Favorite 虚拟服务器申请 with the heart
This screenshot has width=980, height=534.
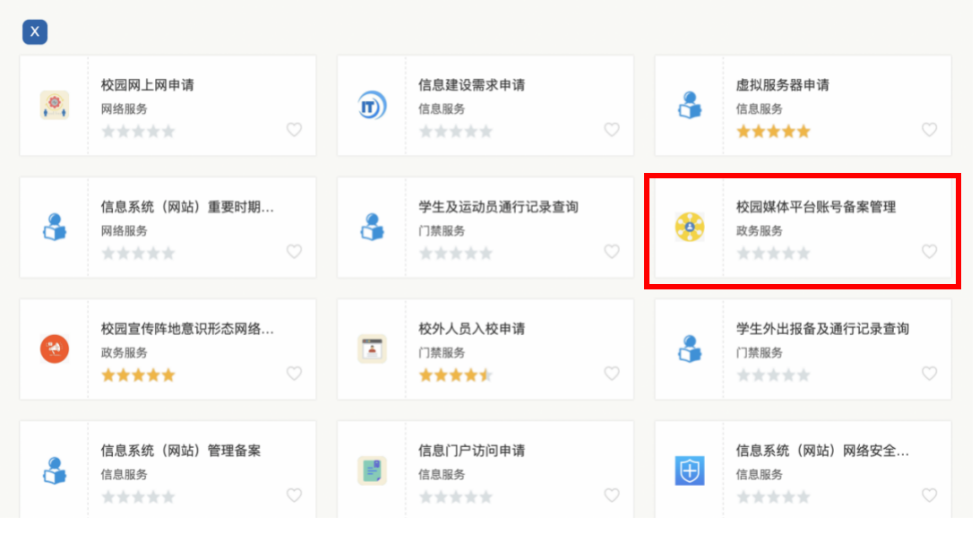[929, 130]
